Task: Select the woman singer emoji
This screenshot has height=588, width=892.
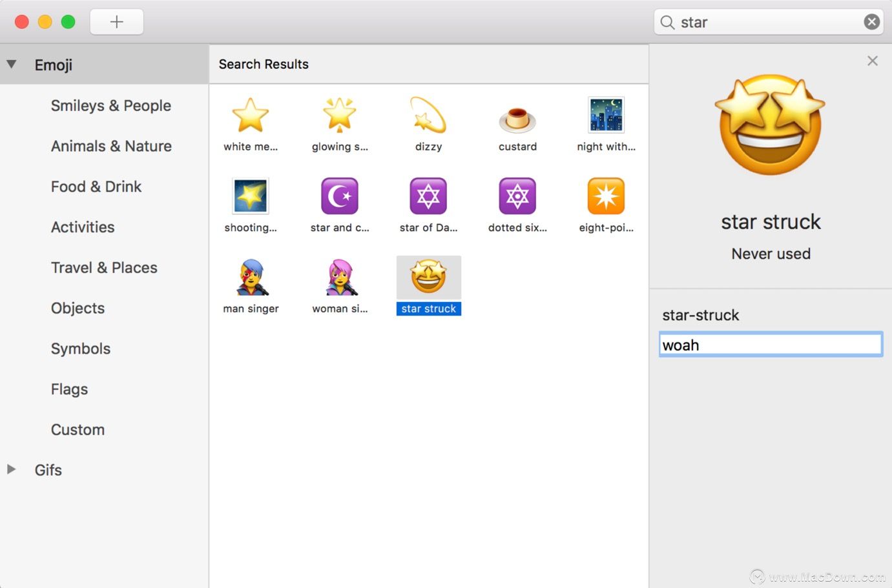Action: pyautogui.click(x=340, y=278)
